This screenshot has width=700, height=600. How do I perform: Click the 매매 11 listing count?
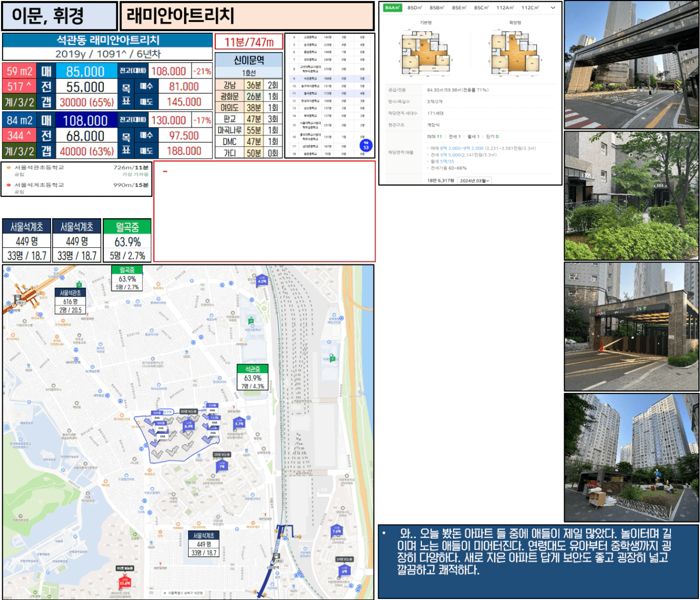click(434, 137)
